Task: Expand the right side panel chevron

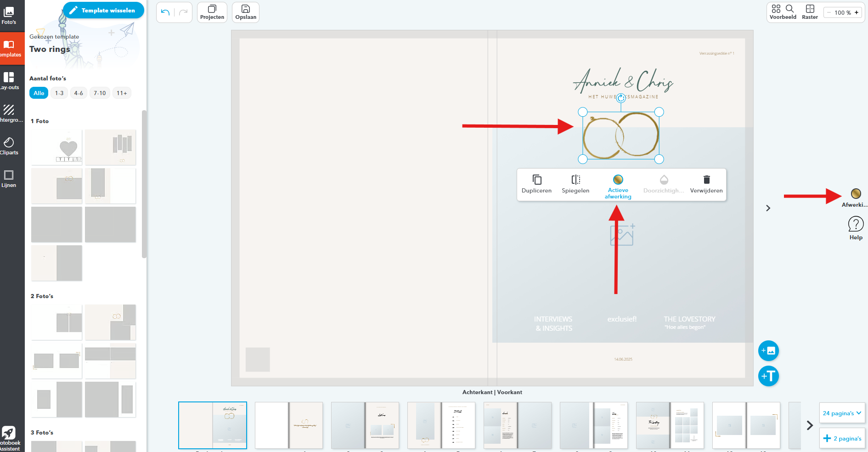Action: pos(768,208)
